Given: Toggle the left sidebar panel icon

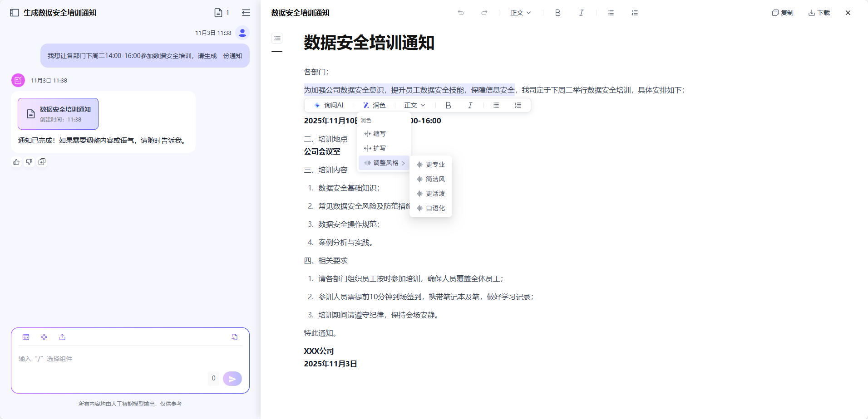Looking at the screenshot, I should click(15, 13).
